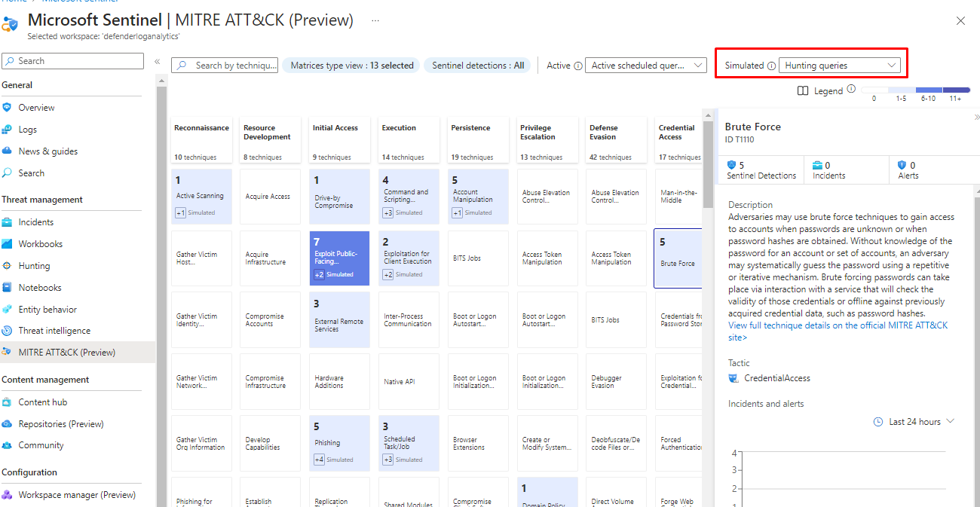Collapse the left navigation with chevron

point(157,62)
